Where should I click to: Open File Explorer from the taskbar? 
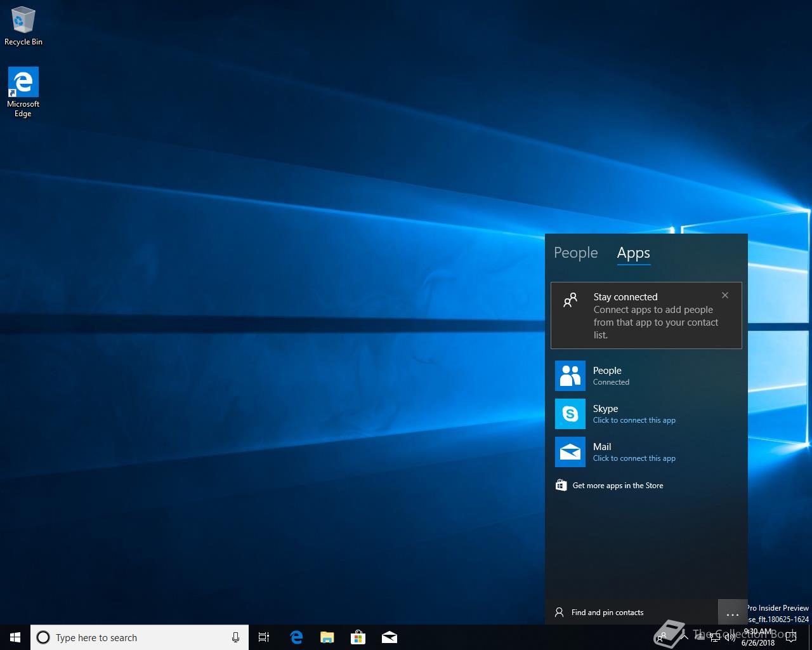coord(327,637)
